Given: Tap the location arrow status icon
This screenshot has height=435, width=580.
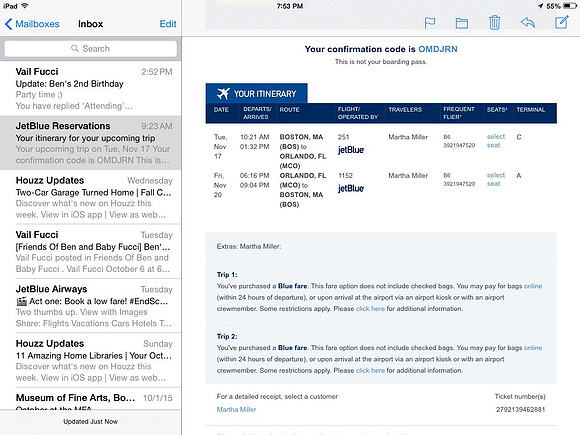Looking at the screenshot, I should point(540,6).
